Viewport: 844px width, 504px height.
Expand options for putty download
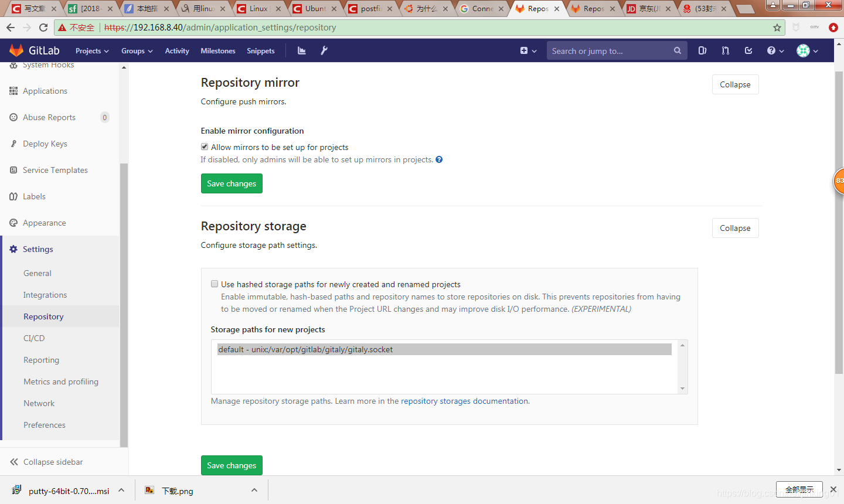click(121, 491)
